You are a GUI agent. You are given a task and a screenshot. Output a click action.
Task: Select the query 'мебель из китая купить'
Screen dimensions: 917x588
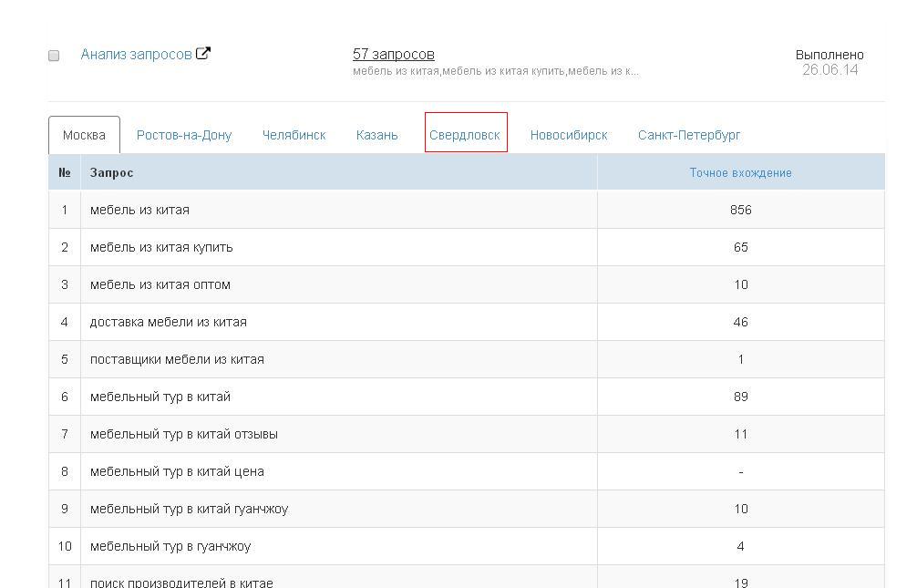point(161,247)
